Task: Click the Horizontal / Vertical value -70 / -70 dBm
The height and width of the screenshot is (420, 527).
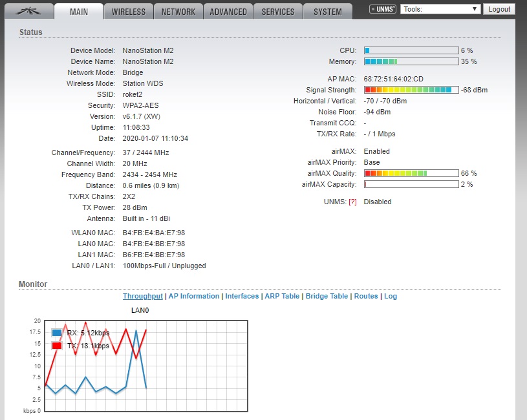Action: [385, 101]
